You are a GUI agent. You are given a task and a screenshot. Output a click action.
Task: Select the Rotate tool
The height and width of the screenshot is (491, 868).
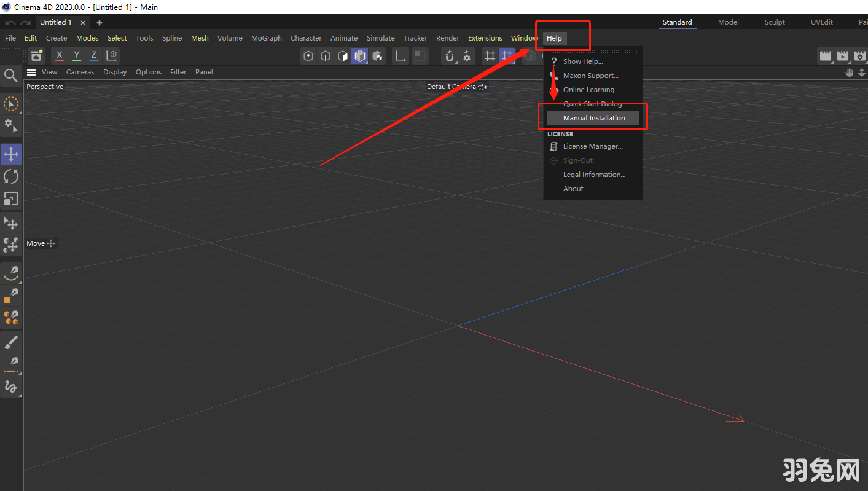coord(11,176)
